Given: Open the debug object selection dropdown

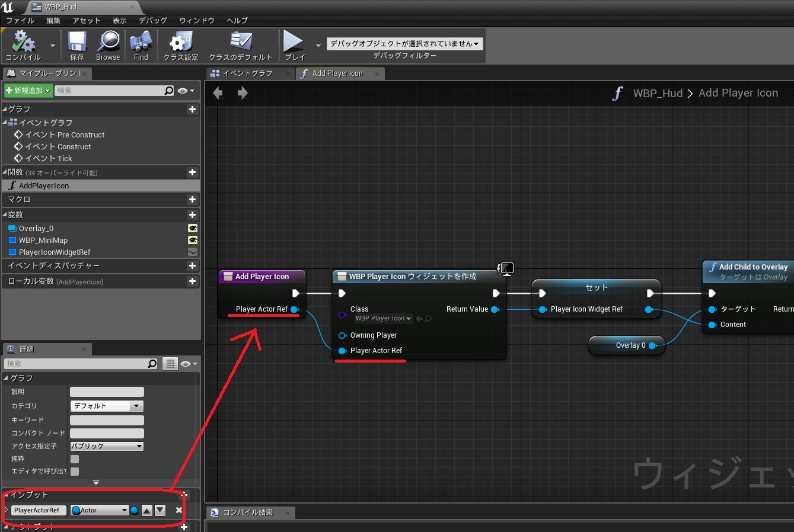Looking at the screenshot, I should 405,44.
